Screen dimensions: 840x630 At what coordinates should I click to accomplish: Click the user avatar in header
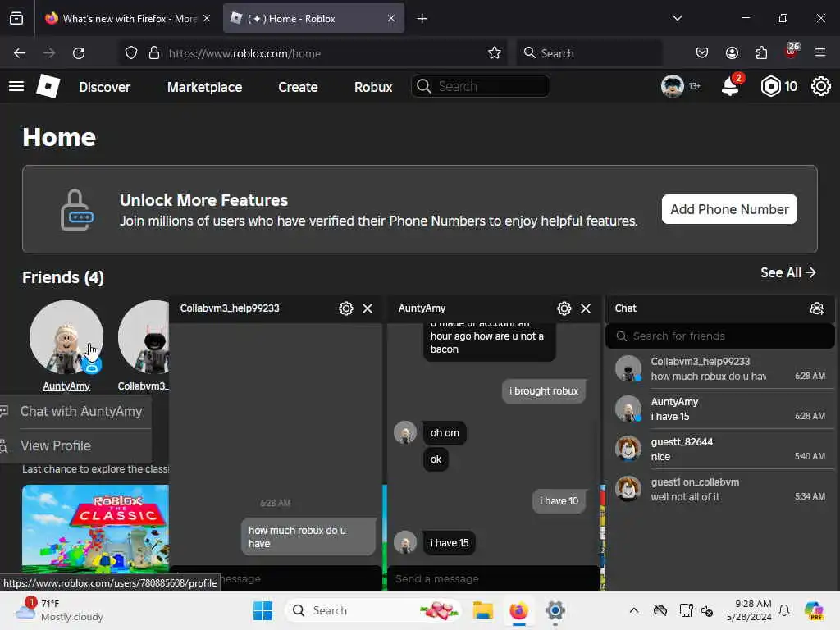pos(673,86)
